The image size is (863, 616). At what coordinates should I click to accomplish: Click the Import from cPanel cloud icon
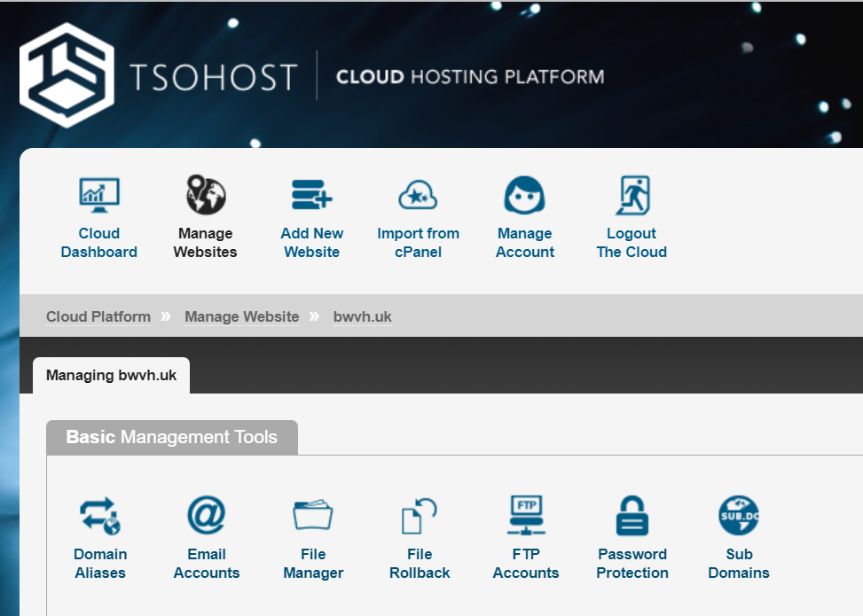[x=419, y=195]
